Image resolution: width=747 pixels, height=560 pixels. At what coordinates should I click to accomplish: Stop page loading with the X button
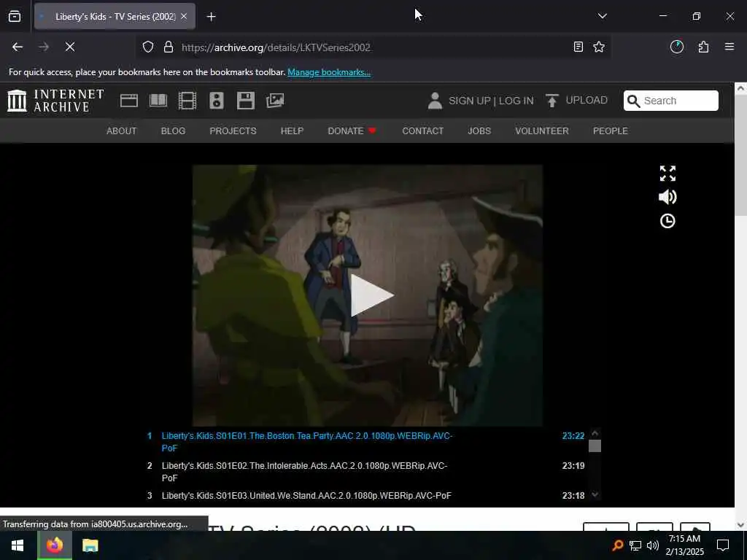tap(69, 47)
